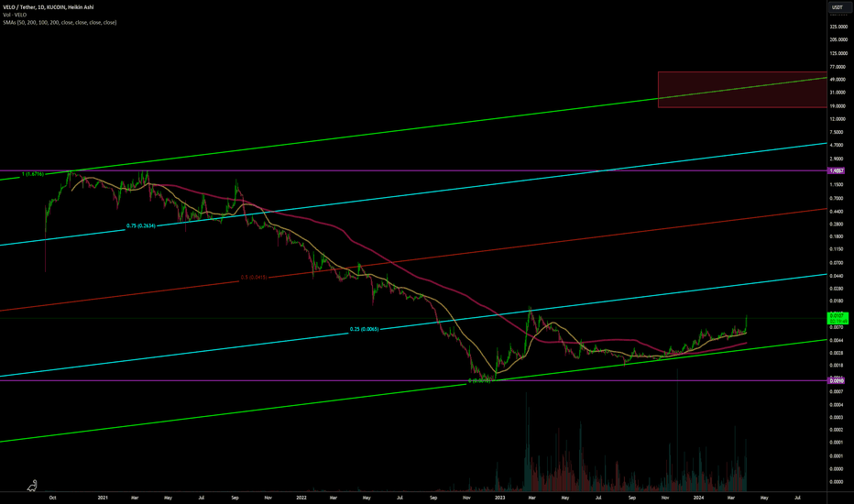Click the Fib label 0.25 (0.0065)
Image resolution: width=854 pixels, height=504 pixels.
click(x=364, y=329)
